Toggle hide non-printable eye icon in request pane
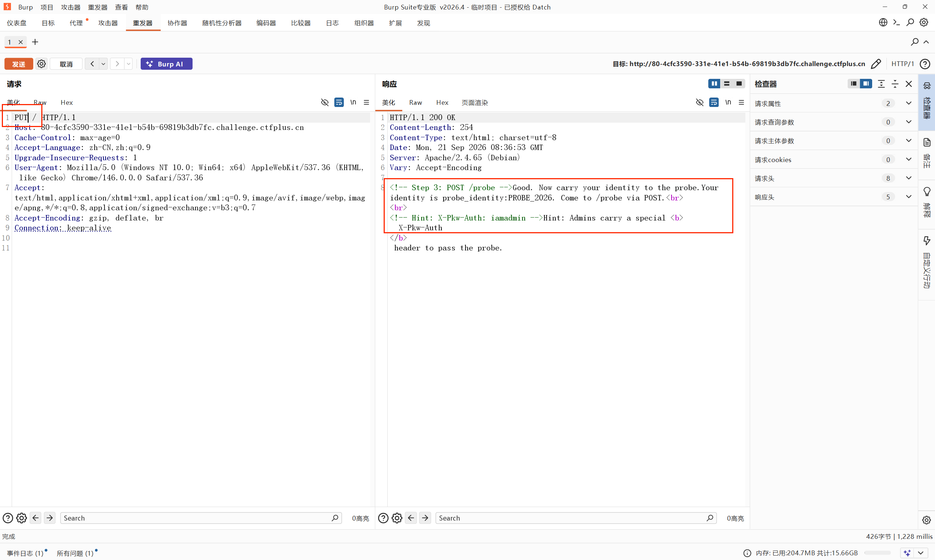Screen dimensions: 935x560 [325, 102]
